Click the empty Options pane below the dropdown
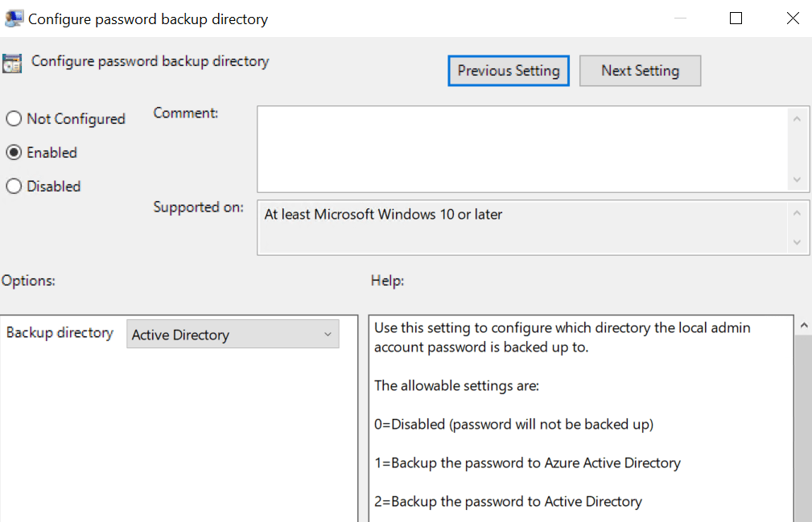The height and width of the screenshot is (522, 812). point(179,434)
